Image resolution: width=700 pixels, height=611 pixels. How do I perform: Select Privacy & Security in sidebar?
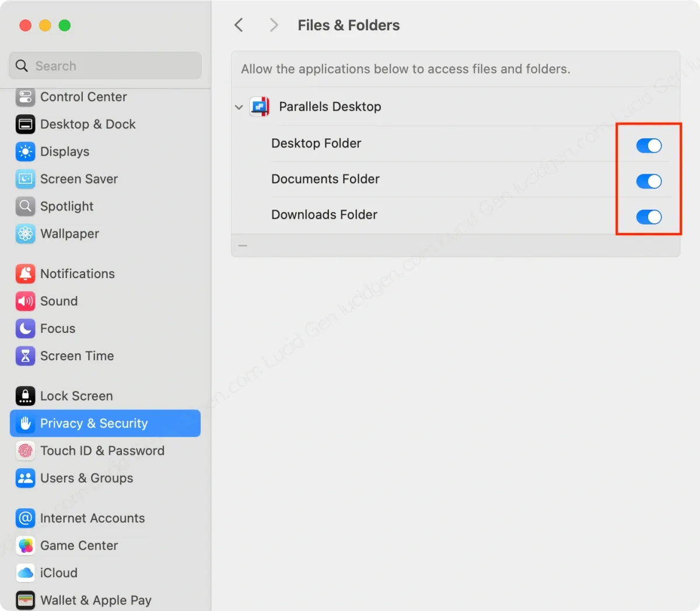pos(105,423)
